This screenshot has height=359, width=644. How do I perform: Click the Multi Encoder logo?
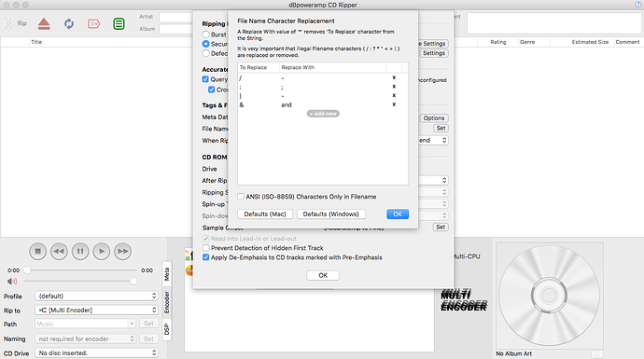[464, 300]
